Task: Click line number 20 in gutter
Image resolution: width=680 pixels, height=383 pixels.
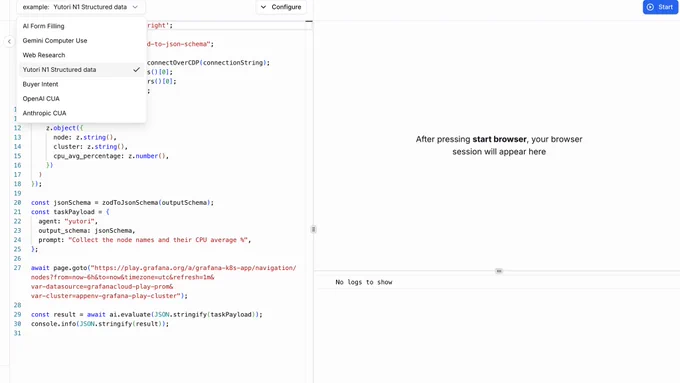Action: (17, 203)
